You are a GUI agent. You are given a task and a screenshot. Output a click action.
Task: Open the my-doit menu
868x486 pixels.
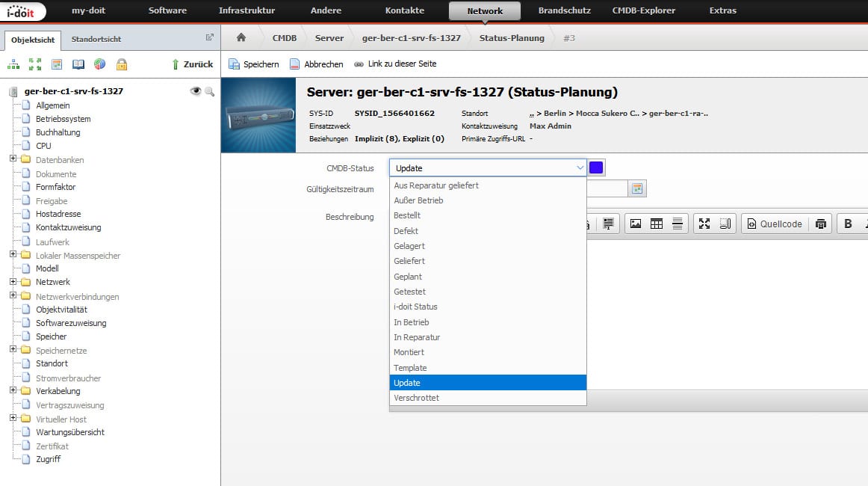[89, 10]
